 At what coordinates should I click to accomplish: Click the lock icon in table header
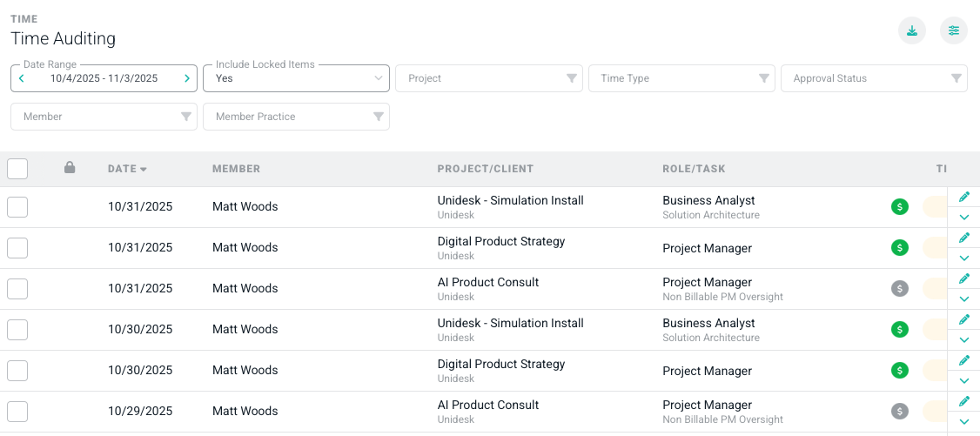(x=70, y=167)
